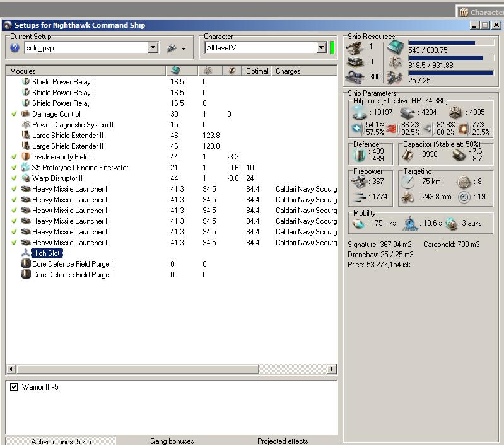Click the Warp Disruptor II module icon
Image resolution: width=504 pixels, height=445 pixels.
(26, 178)
